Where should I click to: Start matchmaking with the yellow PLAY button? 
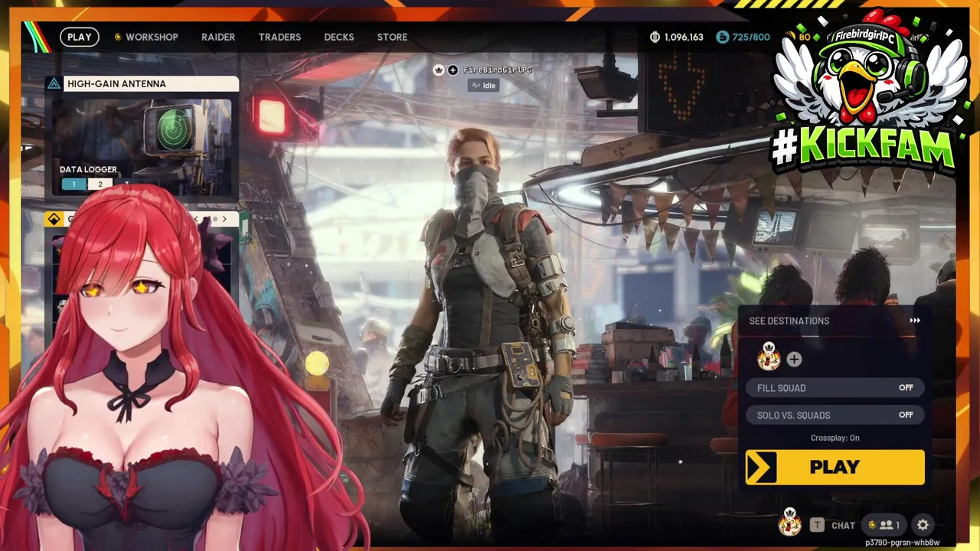click(x=835, y=467)
